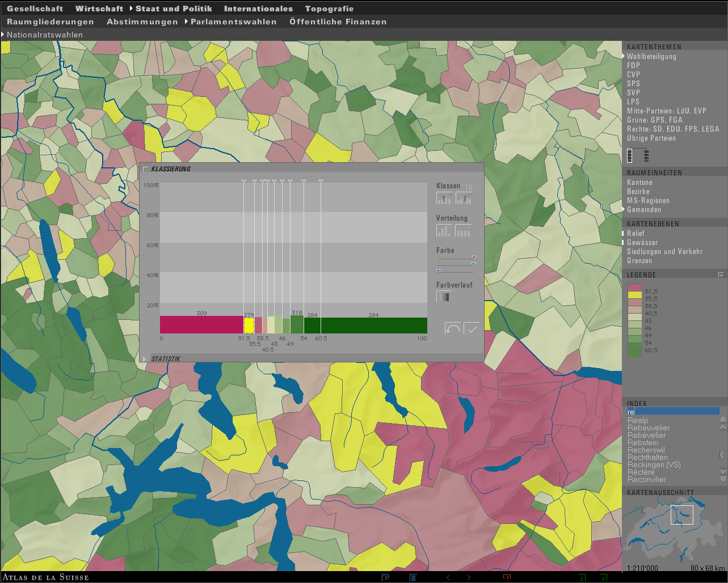The image size is (728, 583).
Task: Open the Internationales menu
Action: pos(258,9)
